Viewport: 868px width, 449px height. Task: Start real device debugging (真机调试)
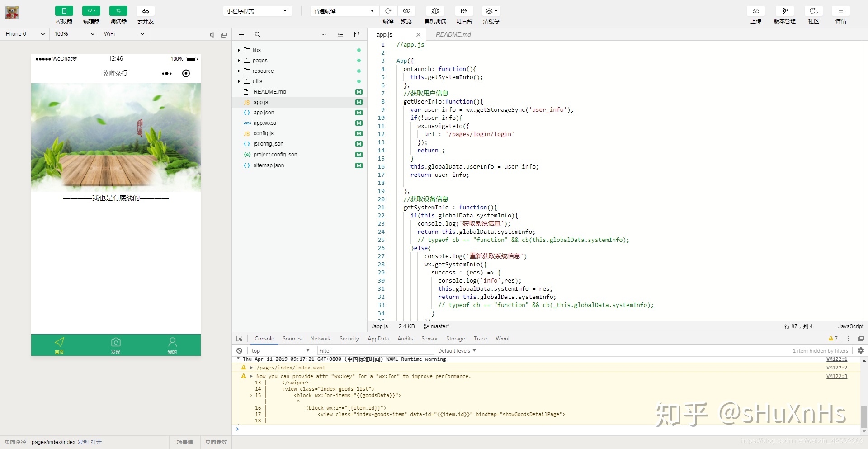point(435,11)
